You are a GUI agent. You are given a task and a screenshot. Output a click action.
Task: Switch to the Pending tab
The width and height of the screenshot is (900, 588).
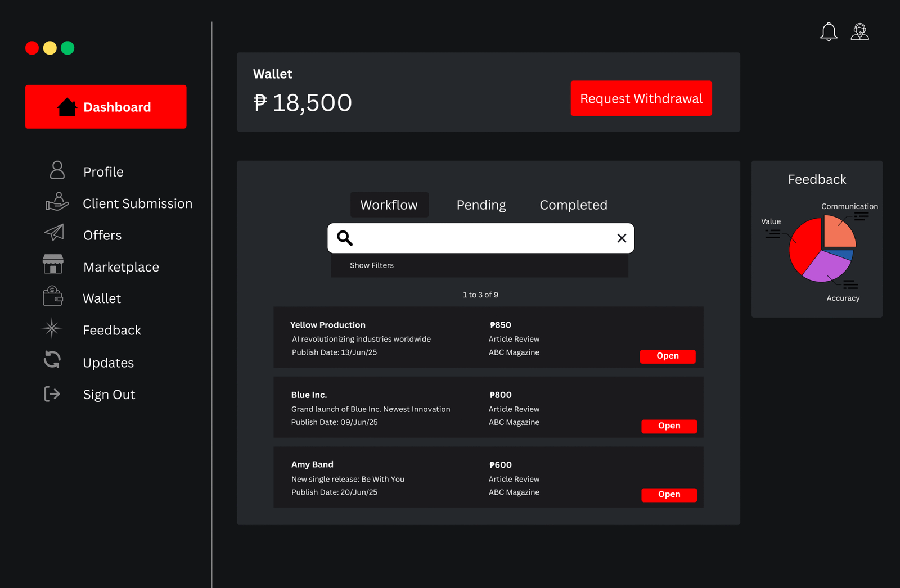pyautogui.click(x=481, y=205)
